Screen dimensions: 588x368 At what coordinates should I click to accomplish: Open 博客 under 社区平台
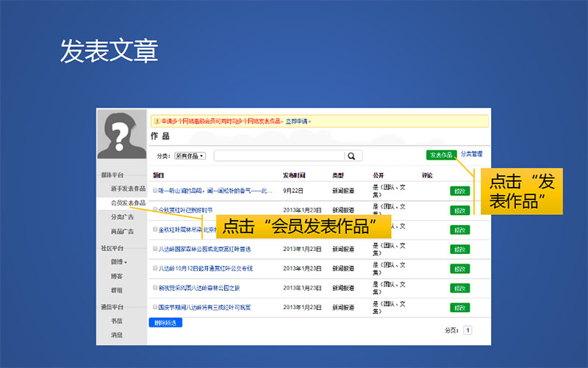(x=117, y=276)
